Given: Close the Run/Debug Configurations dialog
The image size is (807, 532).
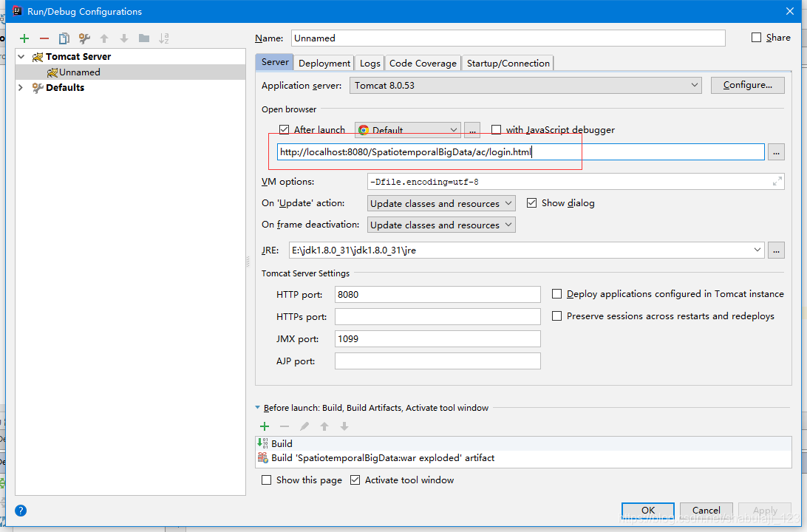Looking at the screenshot, I should [790, 11].
